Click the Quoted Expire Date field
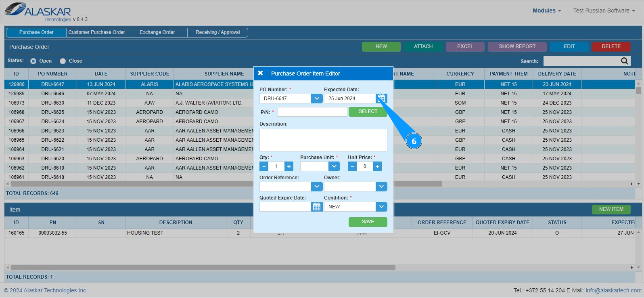 [285, 207]
